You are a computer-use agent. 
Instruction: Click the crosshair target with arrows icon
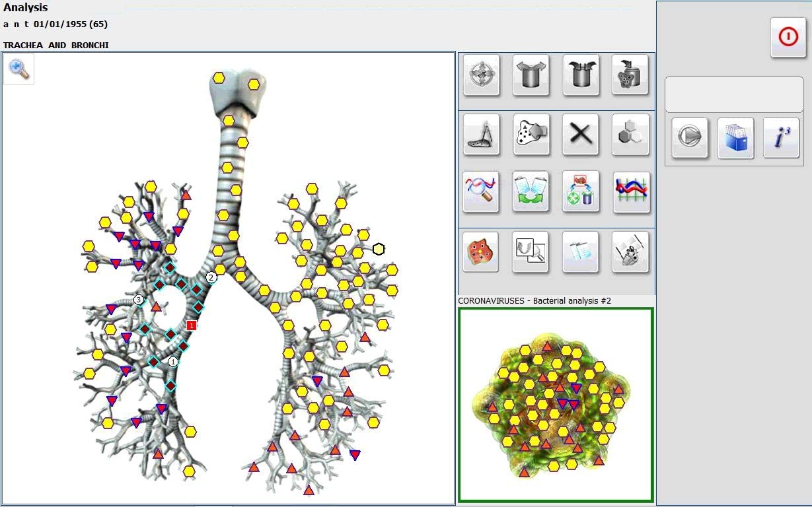(x=482, y=75)
